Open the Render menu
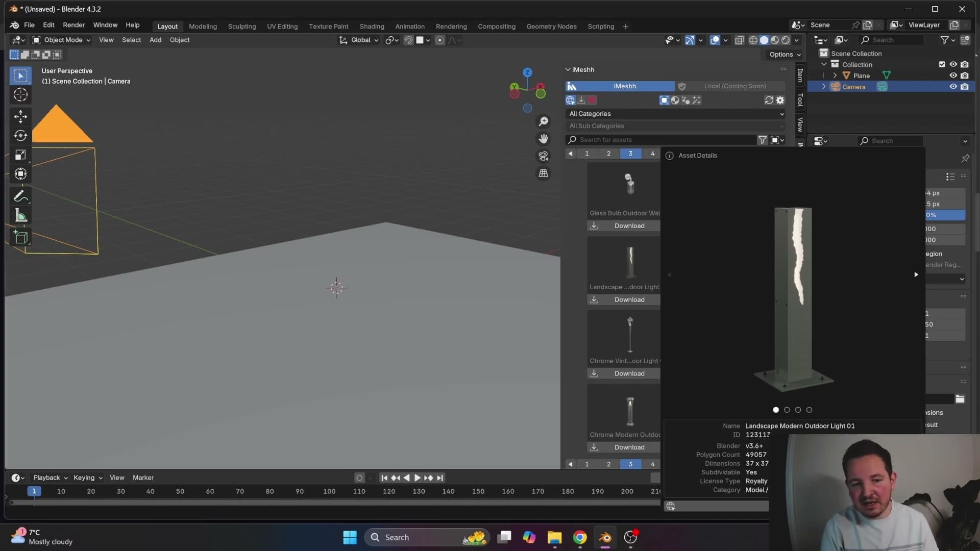Viewport: 980px width, 551px height. click(x=74, y=25)
